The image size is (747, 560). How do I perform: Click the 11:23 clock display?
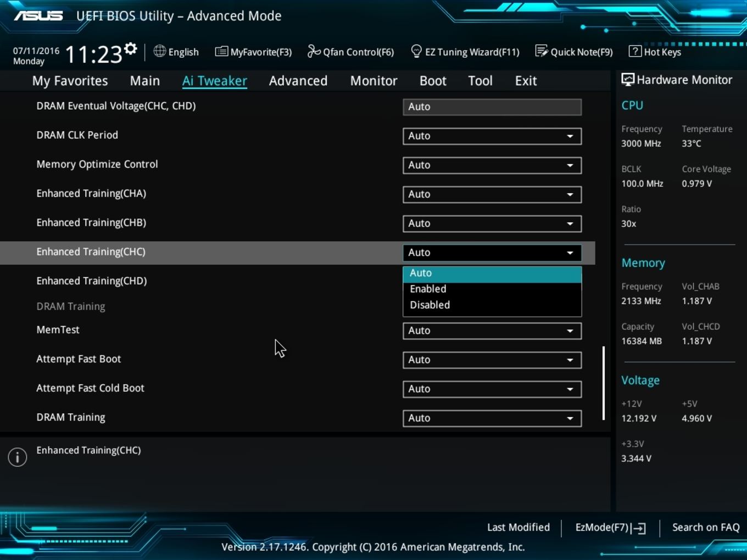93,54
